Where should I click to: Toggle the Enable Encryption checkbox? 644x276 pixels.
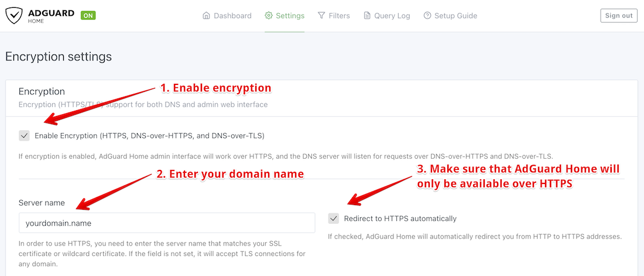pyautogui.click(x=24, y=136)
